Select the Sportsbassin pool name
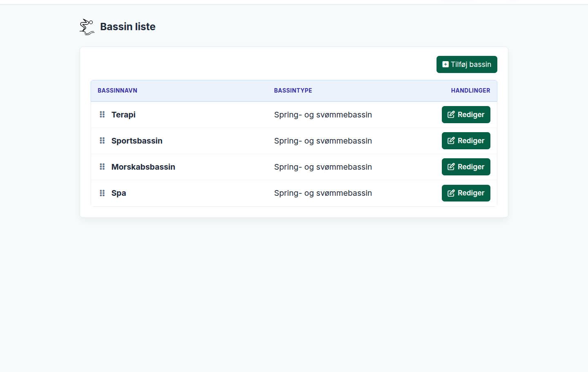Screen dimensions: 588x372 137,141
